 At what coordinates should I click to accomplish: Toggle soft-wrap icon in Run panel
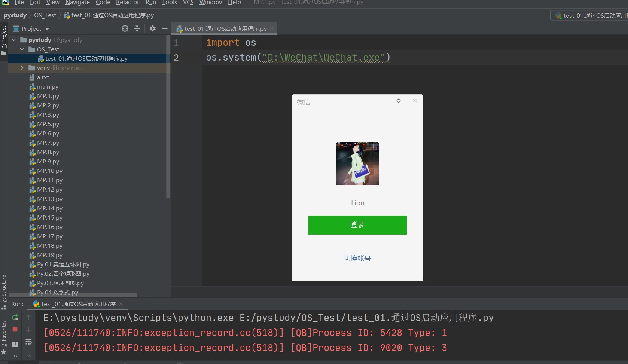28,342
